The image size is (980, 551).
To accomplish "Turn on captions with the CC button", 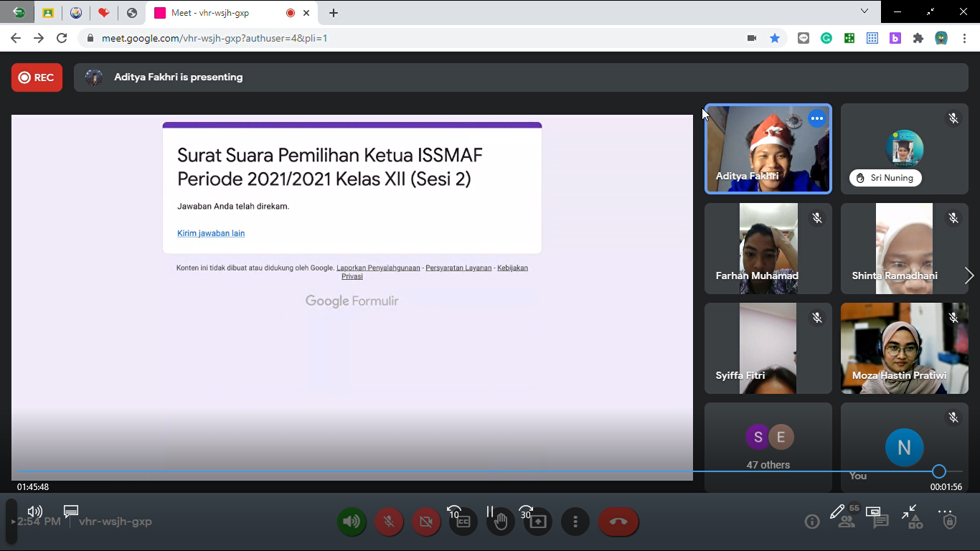I will (463, 522).
